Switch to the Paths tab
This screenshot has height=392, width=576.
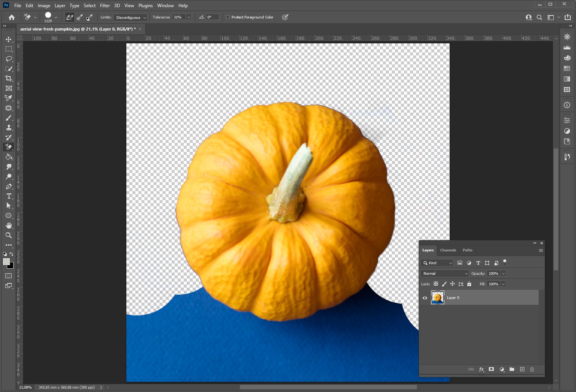[468, 250]
